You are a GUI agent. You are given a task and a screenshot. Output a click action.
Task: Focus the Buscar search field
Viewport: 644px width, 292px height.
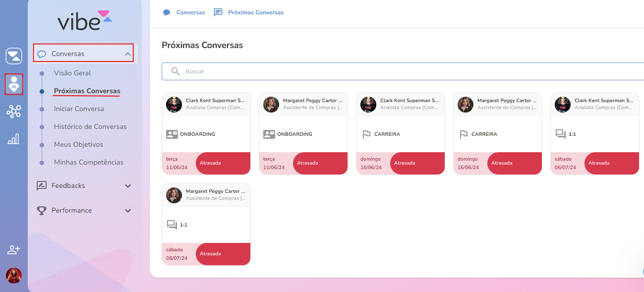coord(403,71)
